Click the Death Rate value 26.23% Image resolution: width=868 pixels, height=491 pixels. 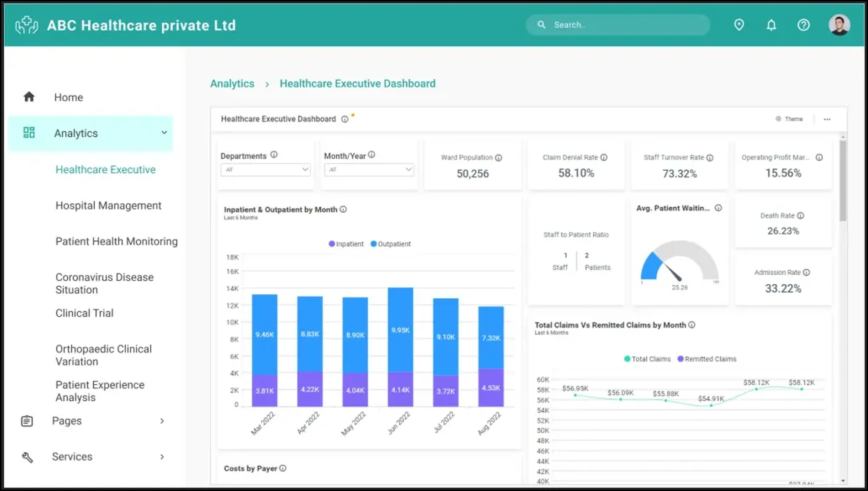(x=783, y=231)
